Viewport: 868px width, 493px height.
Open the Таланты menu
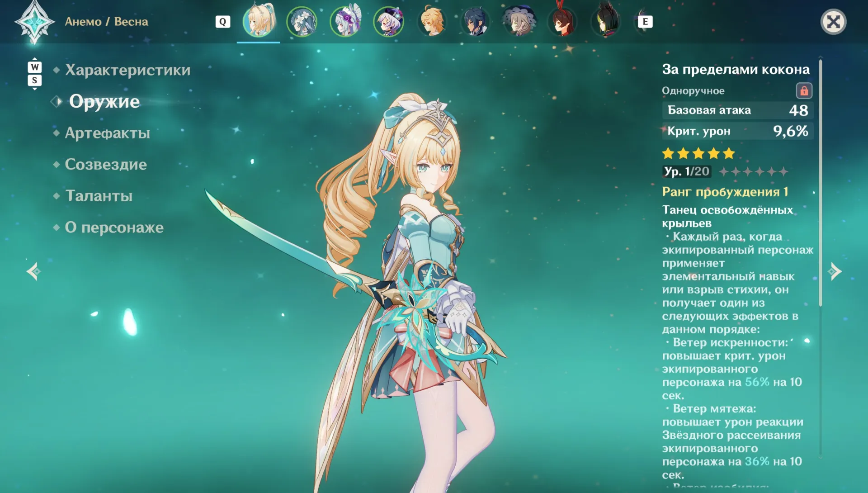point(99,196)
